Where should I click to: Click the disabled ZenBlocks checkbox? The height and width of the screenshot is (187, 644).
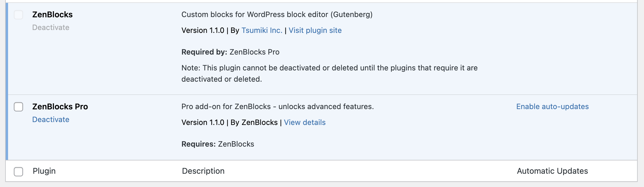[19, 15]
